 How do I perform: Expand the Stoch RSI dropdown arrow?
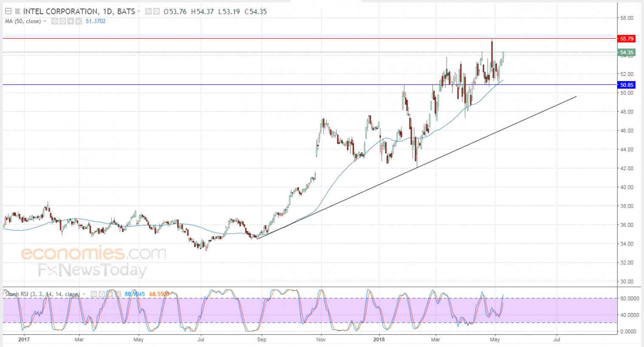click(84, 294)
